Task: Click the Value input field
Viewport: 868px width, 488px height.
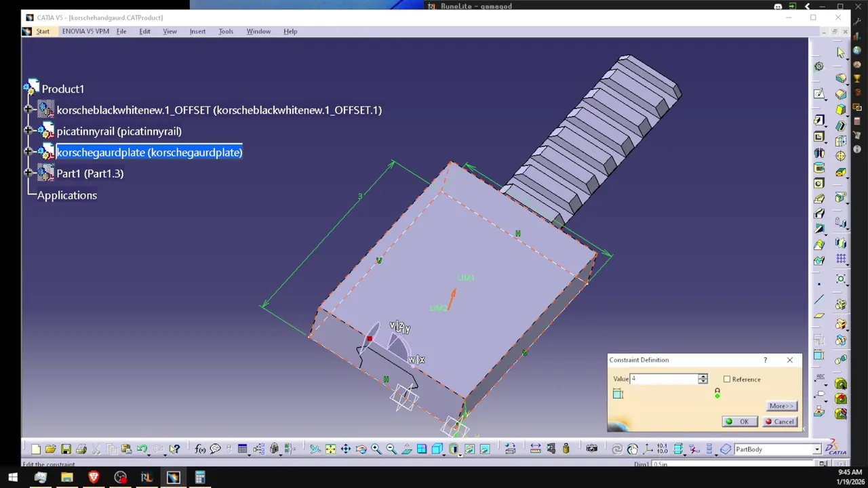Action: click(x=664, y=379)
